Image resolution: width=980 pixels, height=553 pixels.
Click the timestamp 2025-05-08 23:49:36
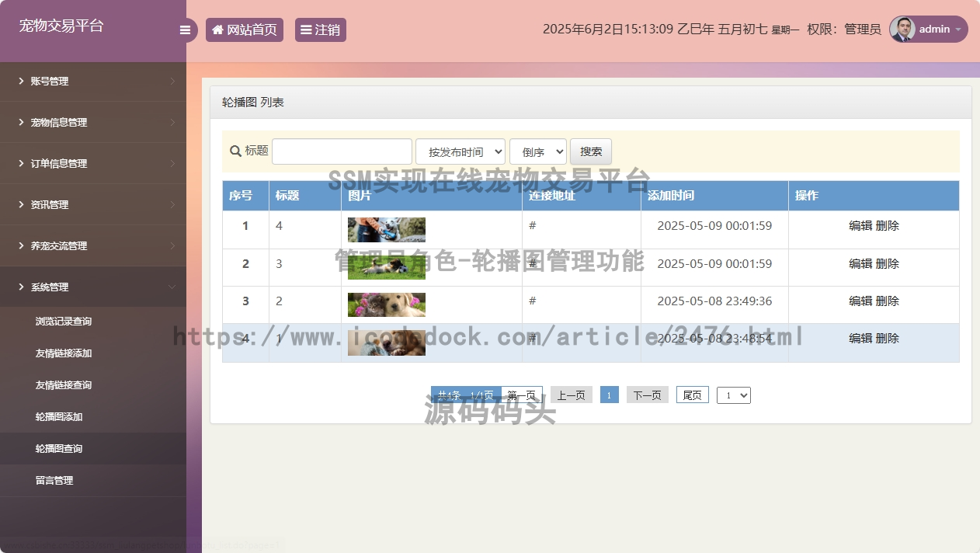(x=714, y=301)
